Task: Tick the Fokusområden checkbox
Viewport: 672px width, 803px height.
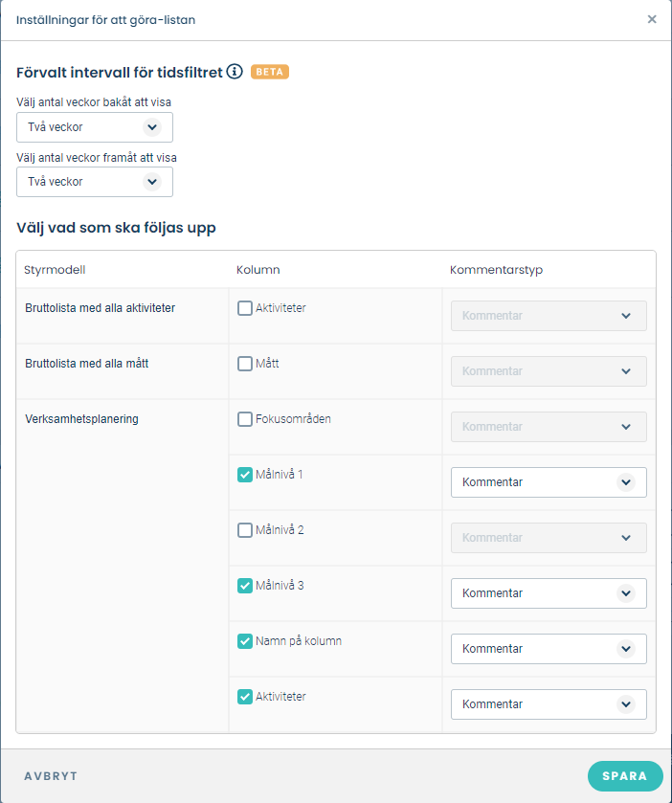Action: pyautogui.click(x=245, y=419)
